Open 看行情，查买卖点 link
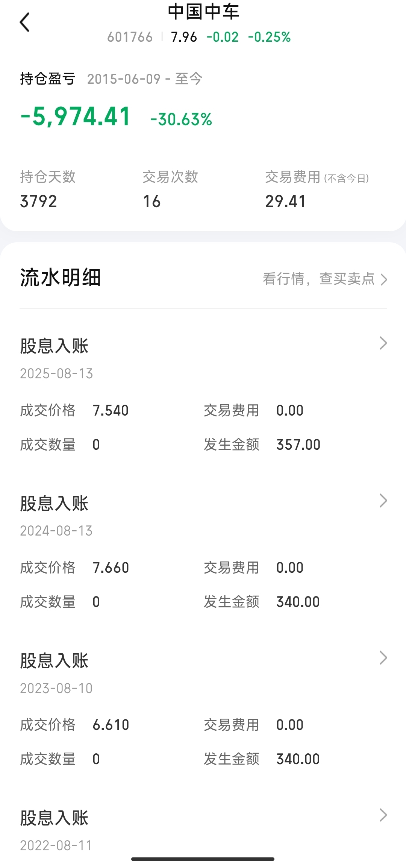Screen dimensions: 406x868 click(319, 279)
